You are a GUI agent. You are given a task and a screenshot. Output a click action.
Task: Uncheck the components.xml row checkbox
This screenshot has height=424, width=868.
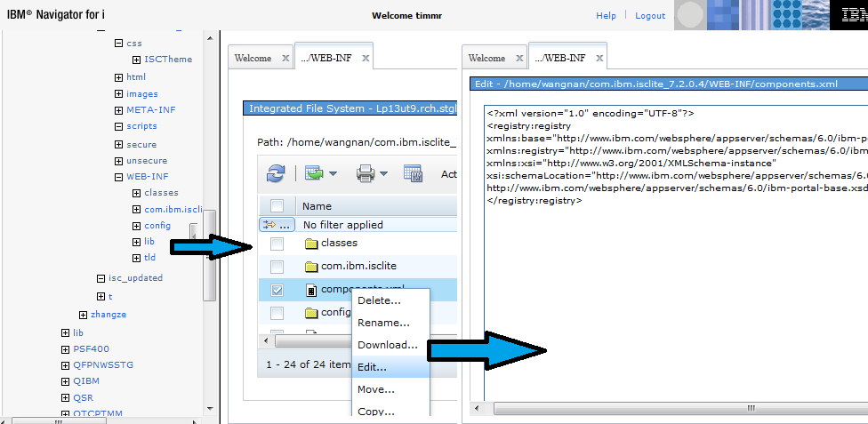pos(277,291)
